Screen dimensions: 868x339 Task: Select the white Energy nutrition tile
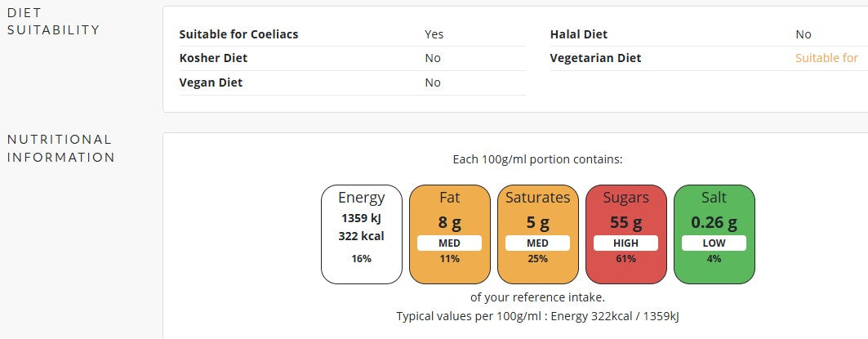pos(362,234)
